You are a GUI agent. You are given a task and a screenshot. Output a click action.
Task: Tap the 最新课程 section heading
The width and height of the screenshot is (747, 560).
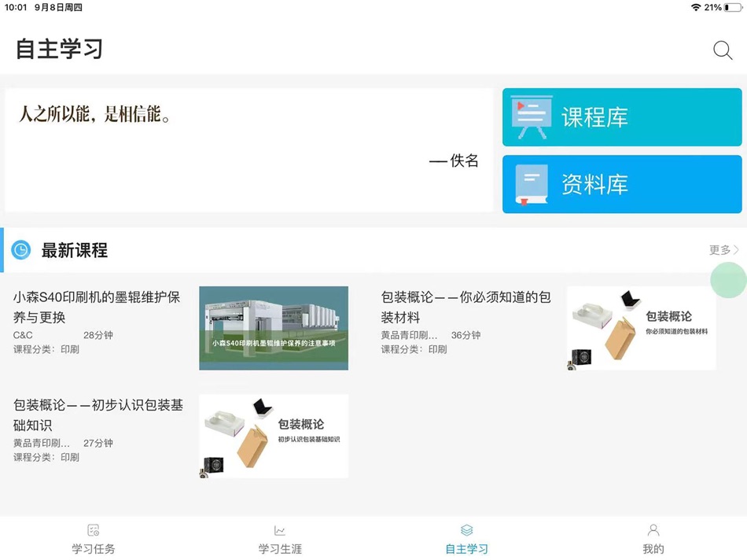pyautogui.click(x=75, y=250)
